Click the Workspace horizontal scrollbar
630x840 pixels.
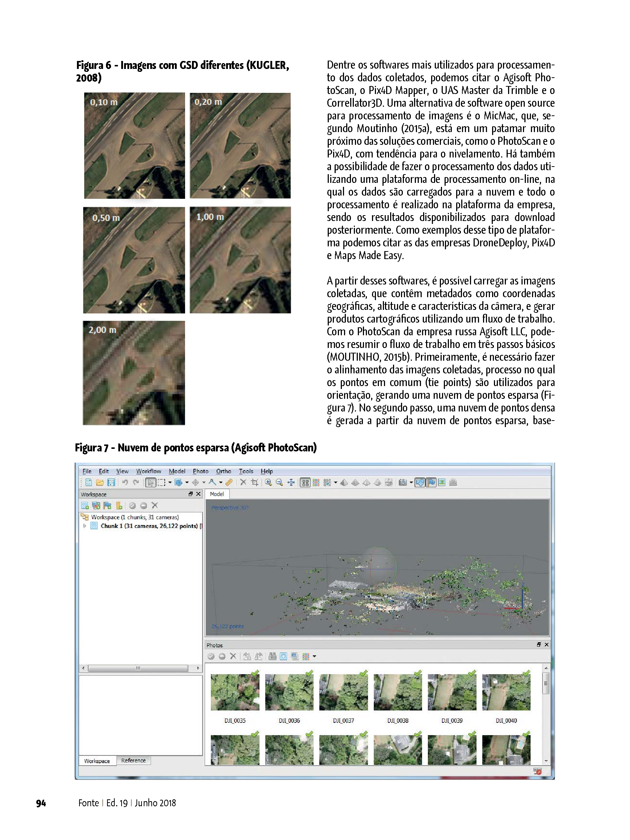pos(138,668)
